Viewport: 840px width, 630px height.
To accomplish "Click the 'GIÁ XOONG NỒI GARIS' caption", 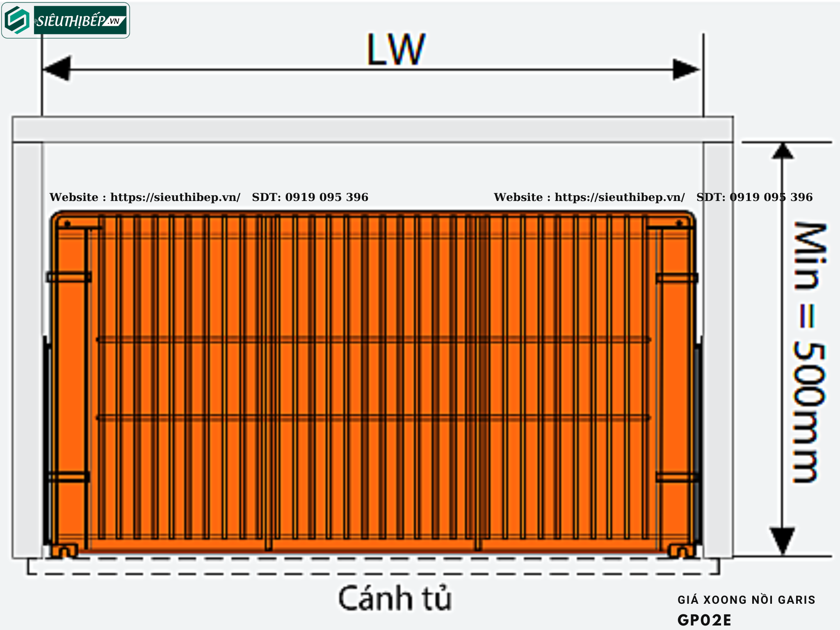I will [x=746, y=600].
